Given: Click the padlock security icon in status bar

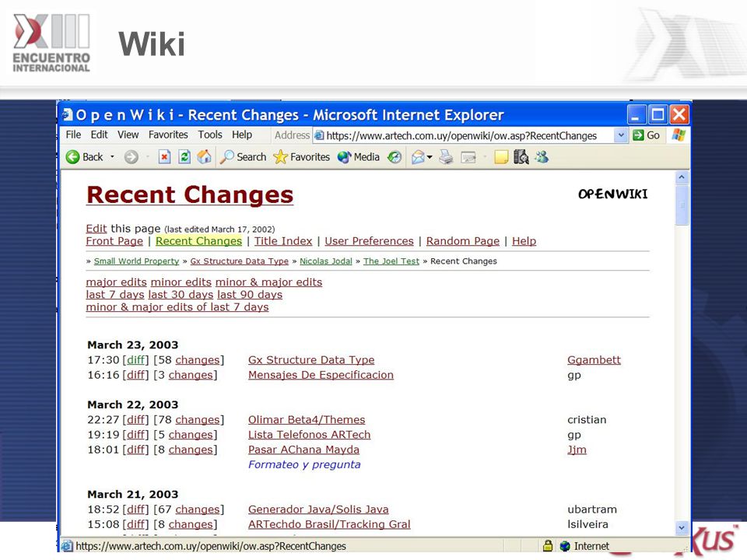Looking at the screenshot, I should [548, 546].
